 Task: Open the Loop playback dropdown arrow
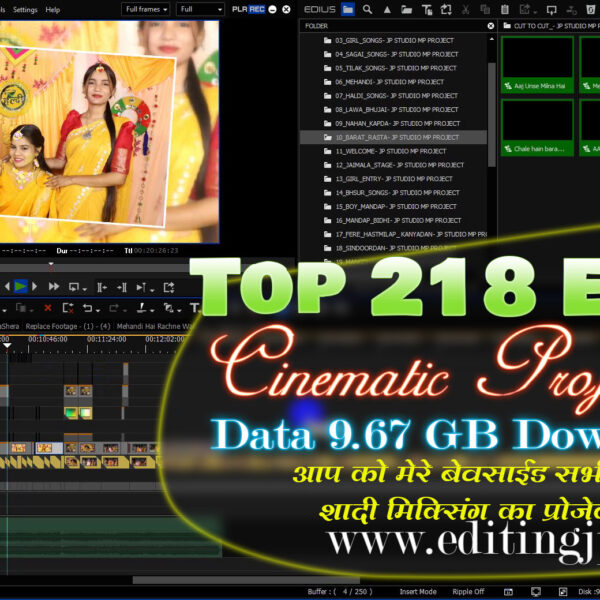(x=85, y=289)
